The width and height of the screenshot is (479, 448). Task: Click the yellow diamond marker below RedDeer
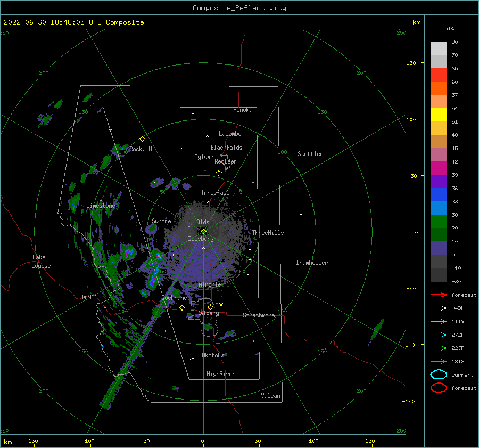[219, 173]
